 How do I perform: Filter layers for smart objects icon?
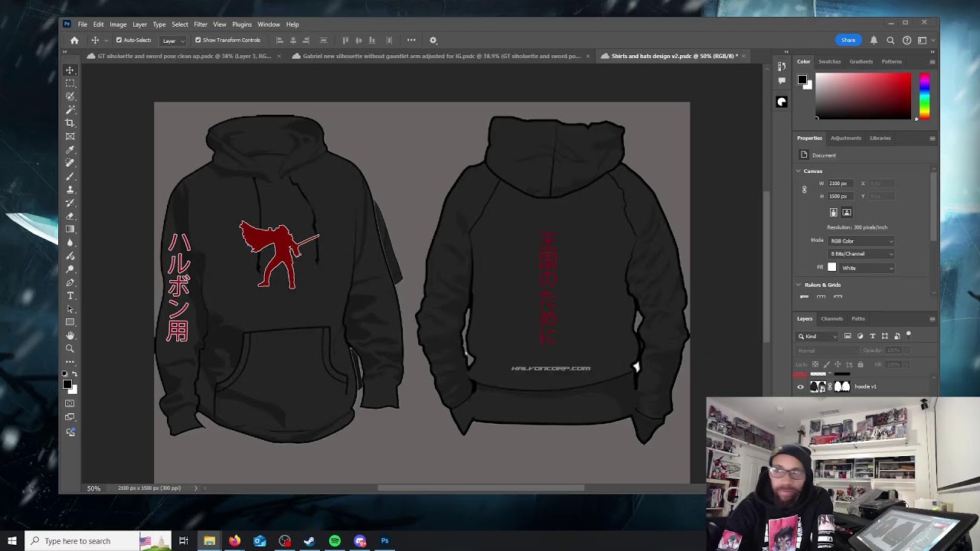897,336
